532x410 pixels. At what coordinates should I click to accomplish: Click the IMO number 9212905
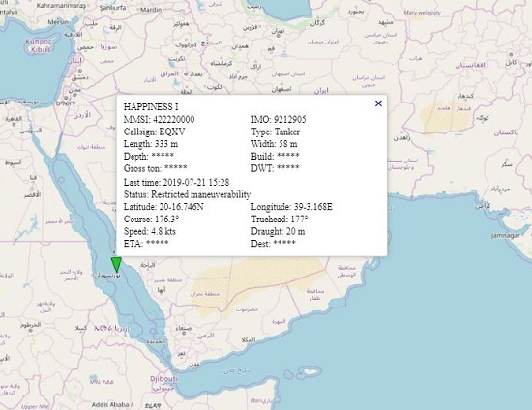(x=290, y=119)
